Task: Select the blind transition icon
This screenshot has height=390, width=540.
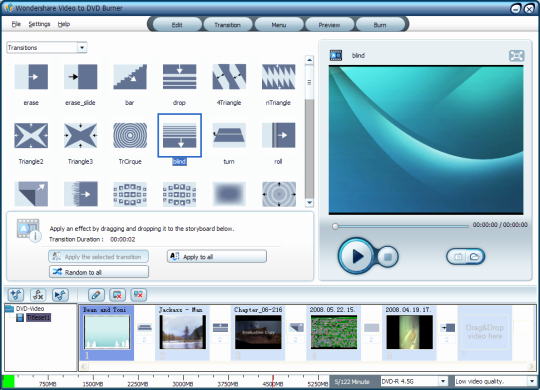Action: tap(179, 135)
